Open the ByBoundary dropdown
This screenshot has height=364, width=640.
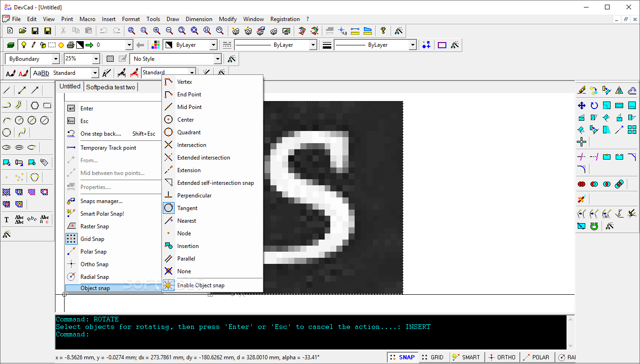point(56,59)
